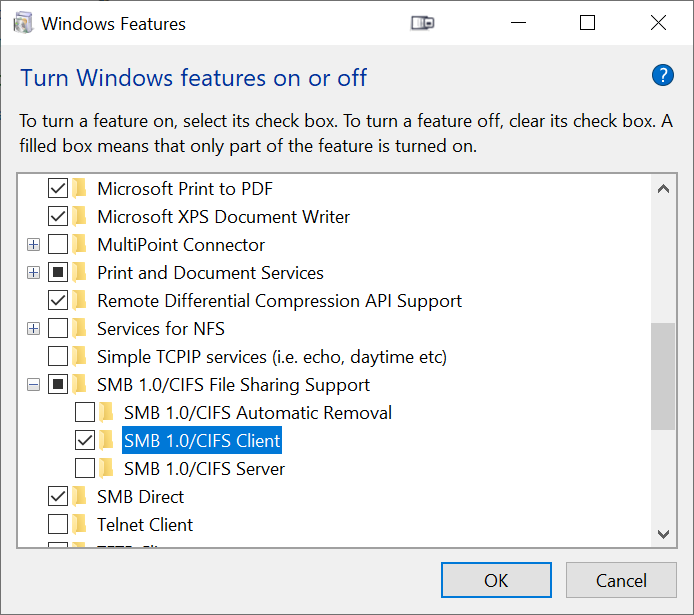
Task: Select Simple TCPIP services label
Action: click(272, 357)
